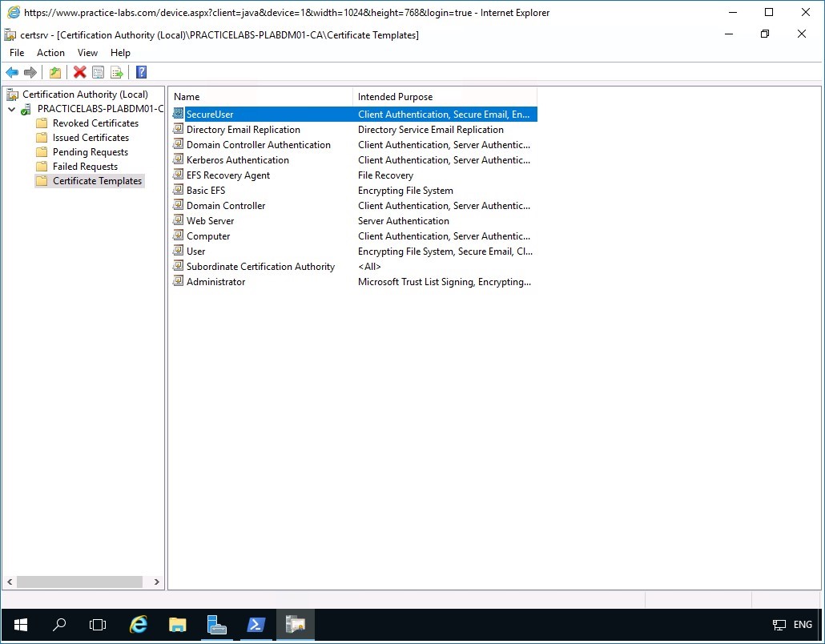Select the Domain Controller template row

[x=355, y=206]
